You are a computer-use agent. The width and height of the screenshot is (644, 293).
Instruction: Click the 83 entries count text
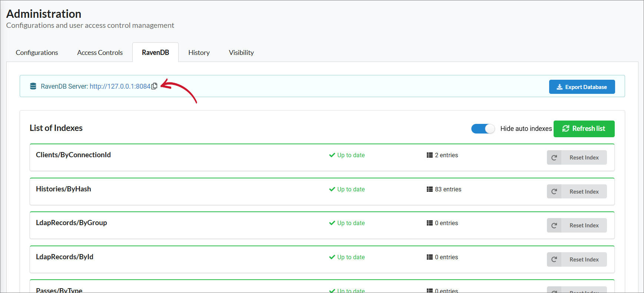448,189
